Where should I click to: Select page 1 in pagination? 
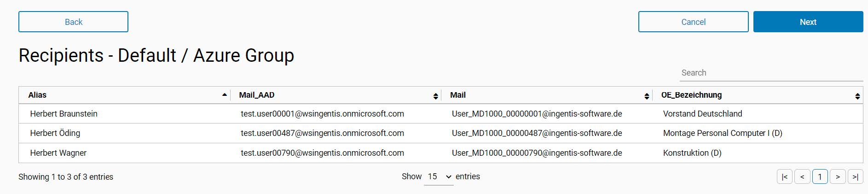(x=820, y=177)
